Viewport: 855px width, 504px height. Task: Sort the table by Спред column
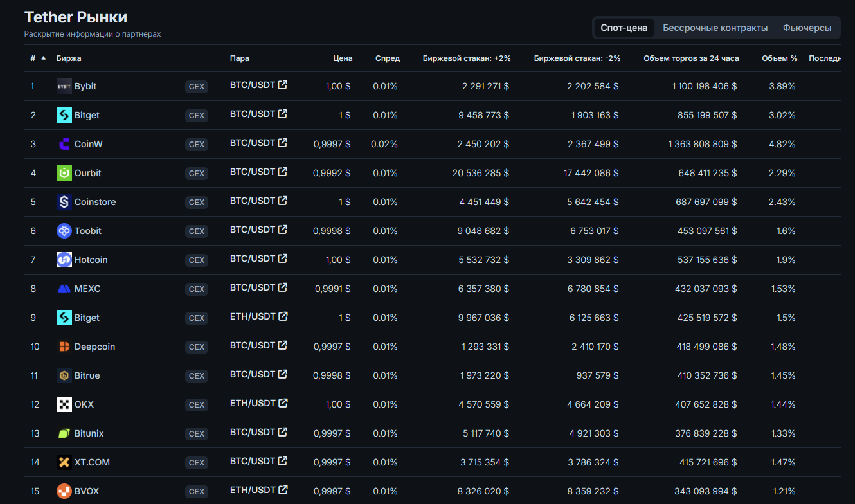click(x=388, y=59)
